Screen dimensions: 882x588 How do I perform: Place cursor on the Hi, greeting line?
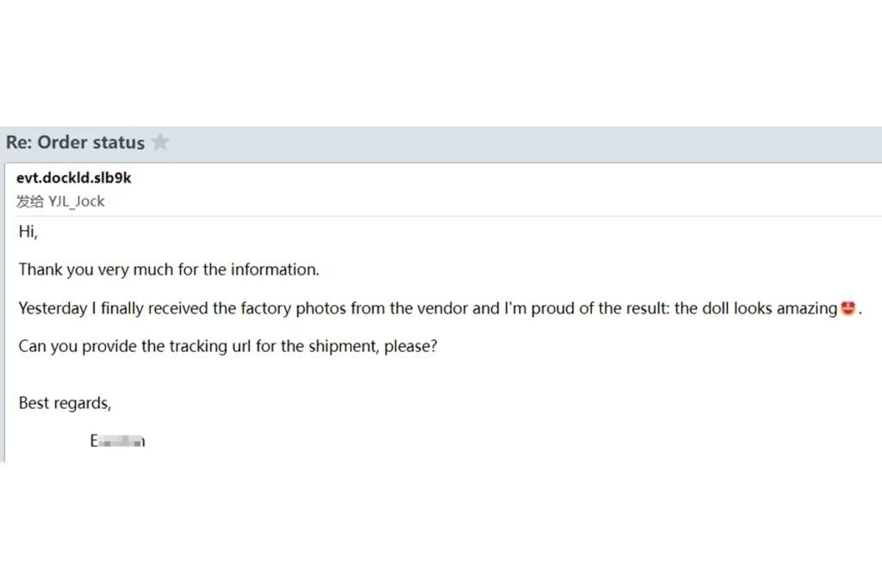pos(28,232)
